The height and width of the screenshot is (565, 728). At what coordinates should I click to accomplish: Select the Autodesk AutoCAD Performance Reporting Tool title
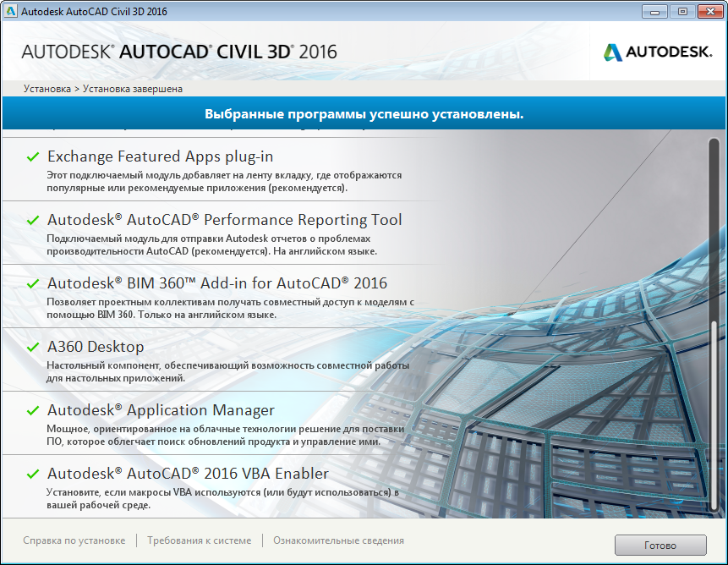pyautogui.click(x=225, y=220)
